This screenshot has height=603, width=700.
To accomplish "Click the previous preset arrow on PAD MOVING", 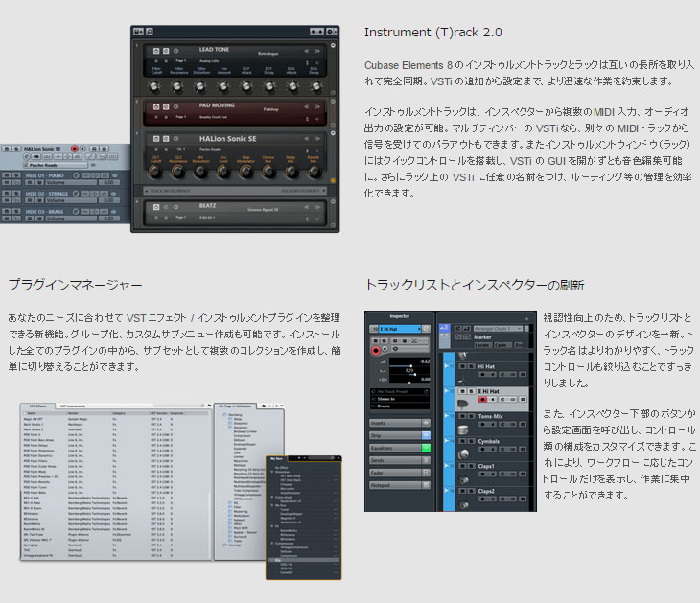I will 307,106.
